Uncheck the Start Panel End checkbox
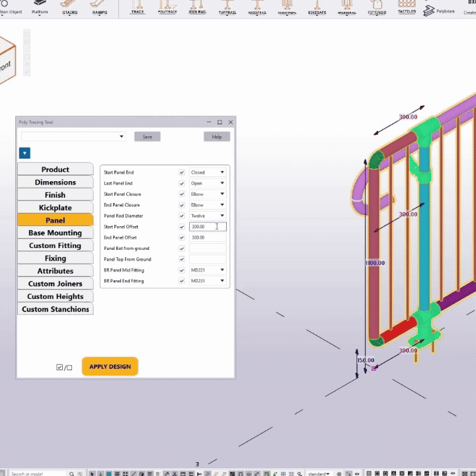This screenshot has width=476, height=476. [182, 173]
